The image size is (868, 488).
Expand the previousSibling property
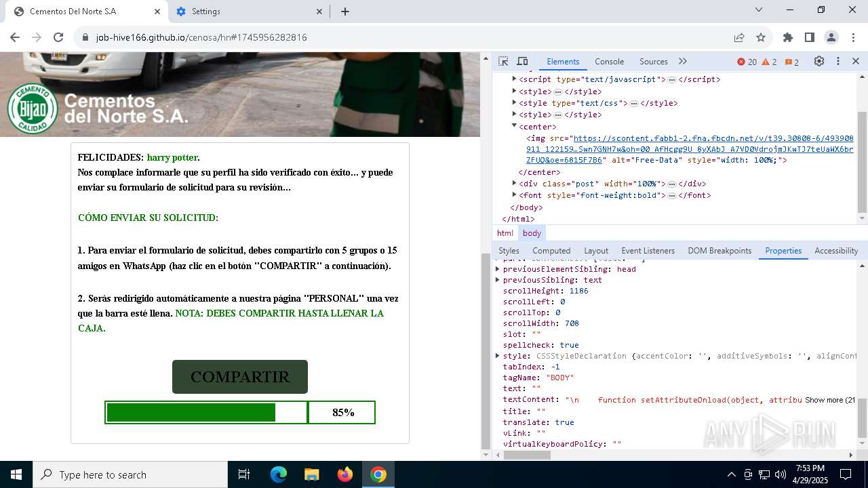[x=498, y=280]
